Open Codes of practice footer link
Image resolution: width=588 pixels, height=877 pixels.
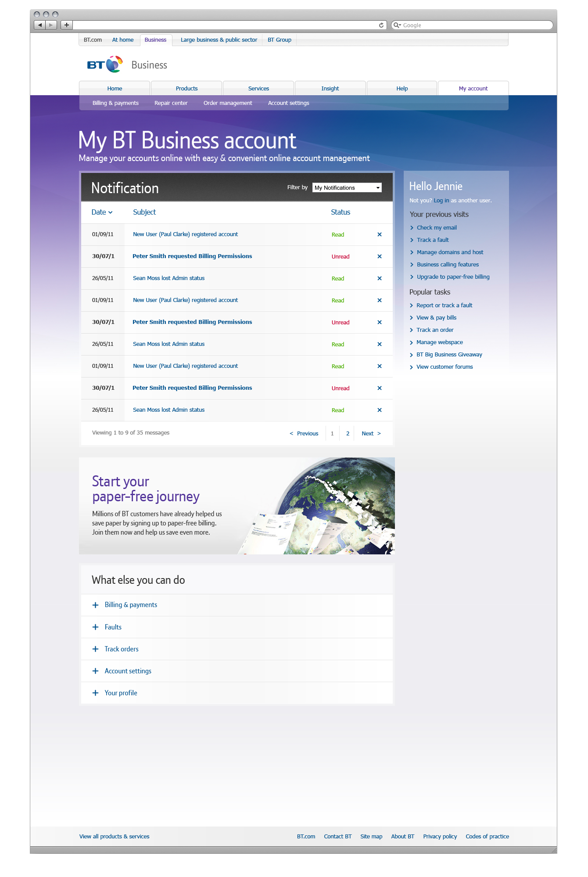[x=487, y=837]
